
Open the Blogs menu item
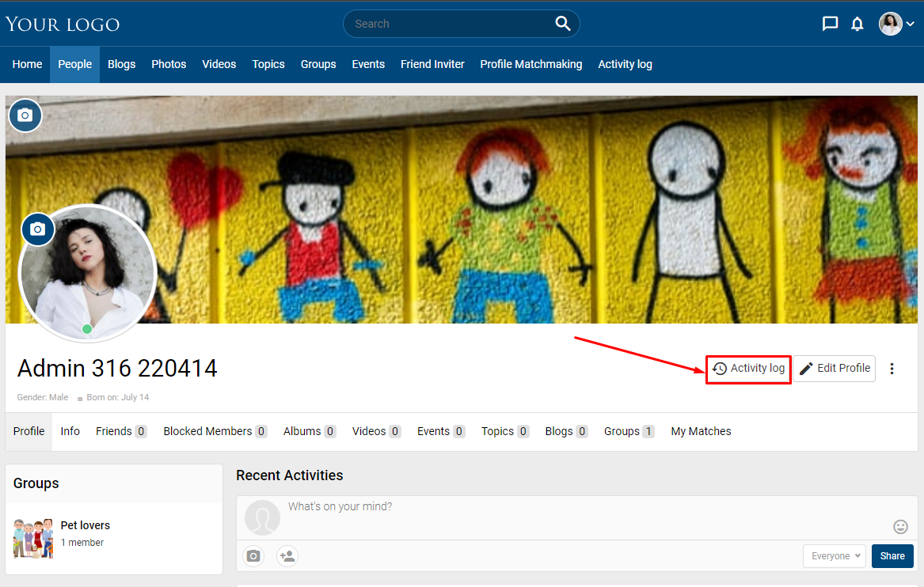point(121,64)
